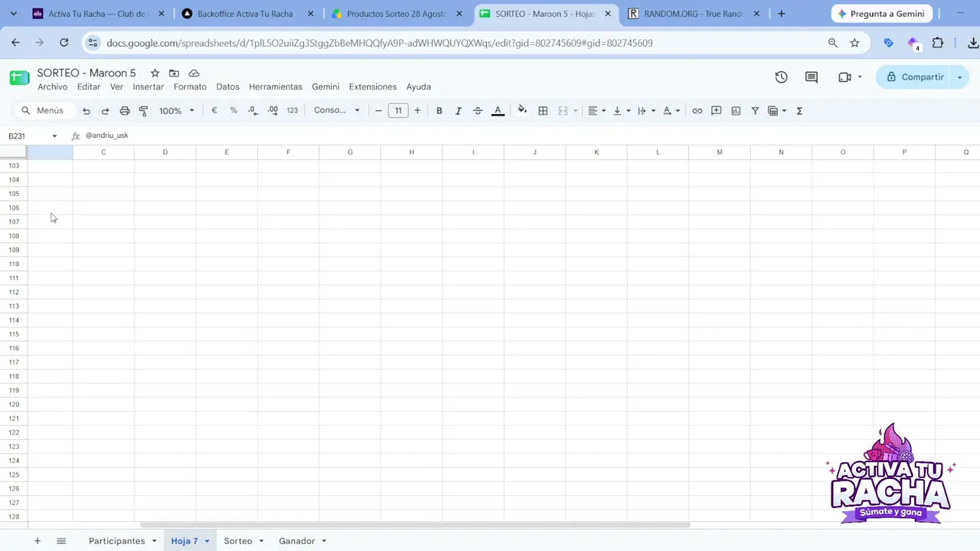Viewport: 980px width, 551px height.
Task: Open the fill color bucket picker
Action: (x=522, y=111)
